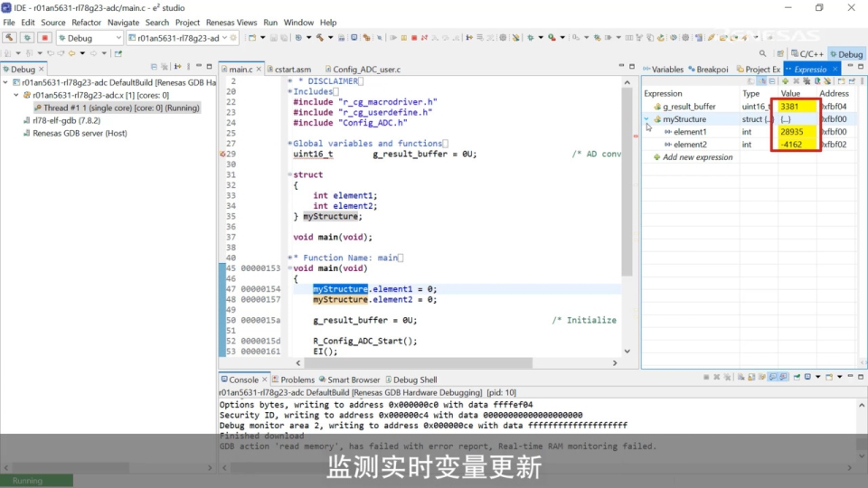Switch to the Debug Shell tab
This screenshot has width=868, height=488.
click(x=411, y=380)
